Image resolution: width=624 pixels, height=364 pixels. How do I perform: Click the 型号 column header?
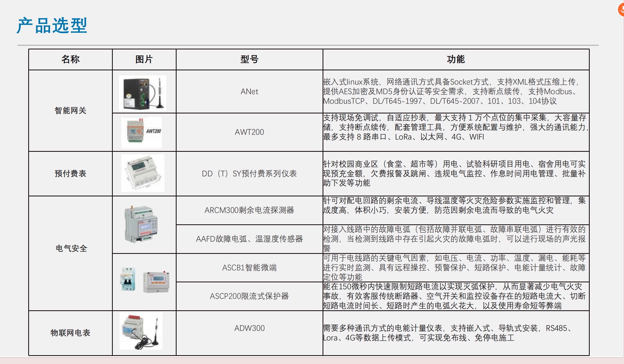pos(249,59)
